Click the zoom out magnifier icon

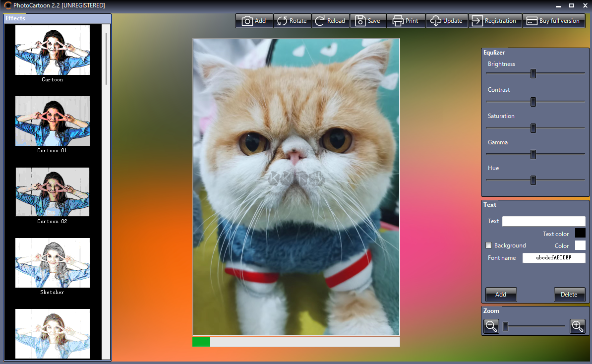(x=491, y=326)
